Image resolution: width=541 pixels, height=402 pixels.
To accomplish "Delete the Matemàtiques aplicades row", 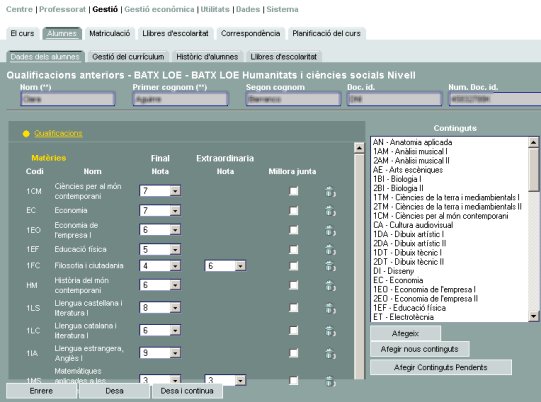I will (x=330, y=381).
